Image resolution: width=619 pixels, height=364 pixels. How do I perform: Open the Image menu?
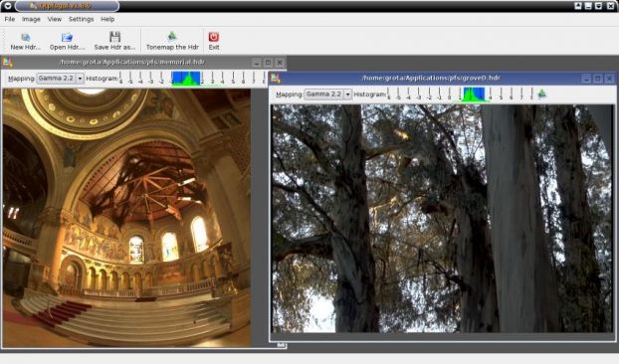[31, 19]
